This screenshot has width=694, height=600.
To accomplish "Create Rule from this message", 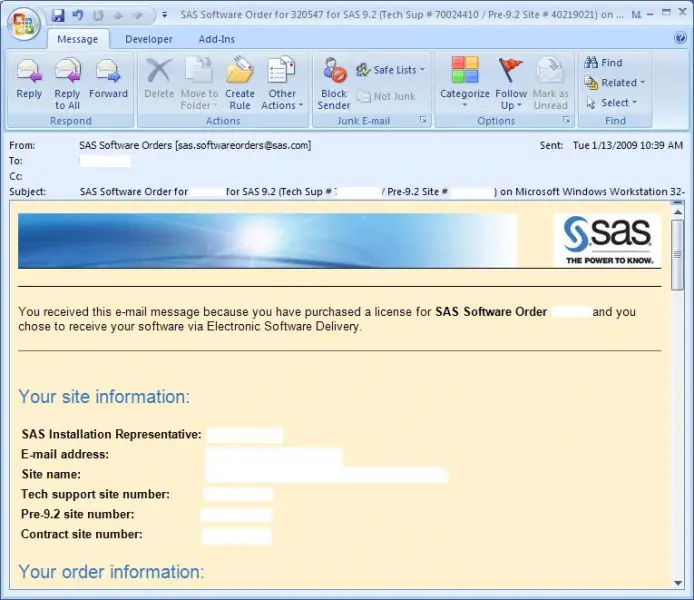I will pos(240,84).
